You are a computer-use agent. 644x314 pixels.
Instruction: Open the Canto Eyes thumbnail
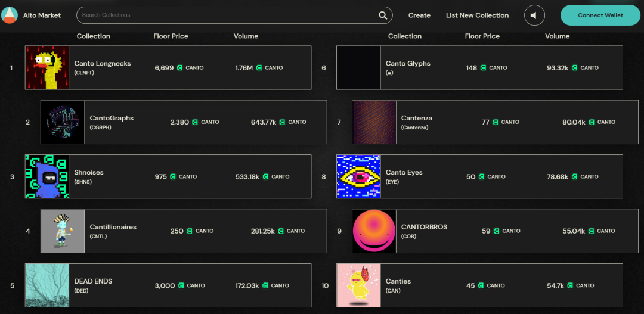(358, 176)
